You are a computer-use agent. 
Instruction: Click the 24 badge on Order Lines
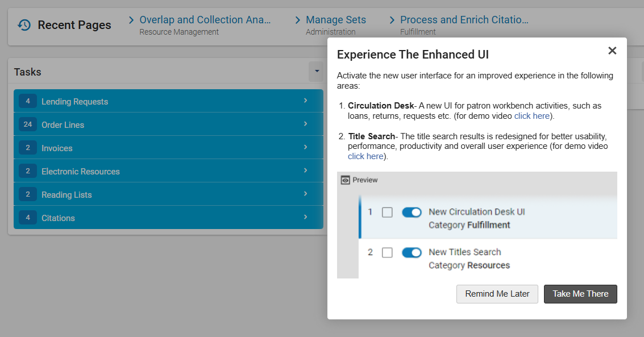(27, 124)
